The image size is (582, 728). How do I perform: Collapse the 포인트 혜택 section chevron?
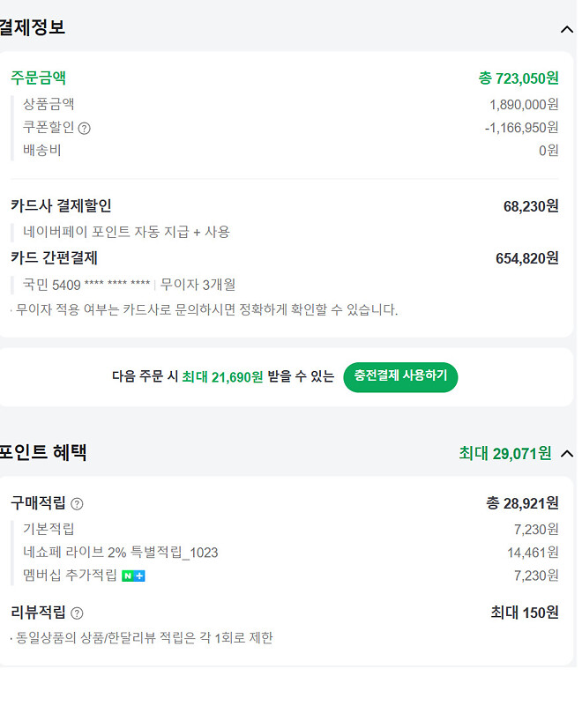tap(567, 454)
